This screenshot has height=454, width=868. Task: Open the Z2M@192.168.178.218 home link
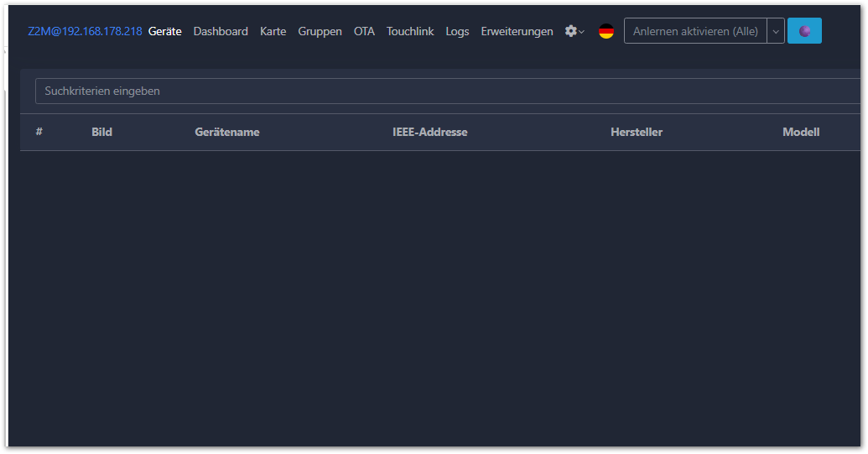pyautogui.click(x=85, y=31)
